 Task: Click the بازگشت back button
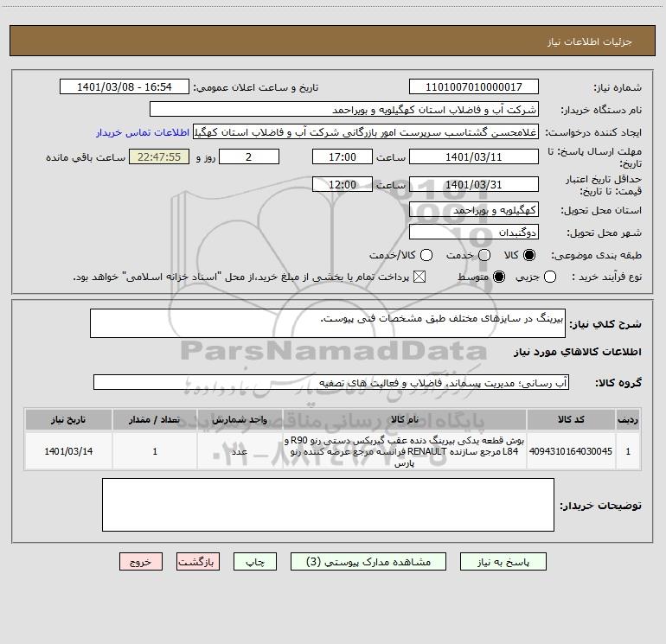(x=198, y=562)
